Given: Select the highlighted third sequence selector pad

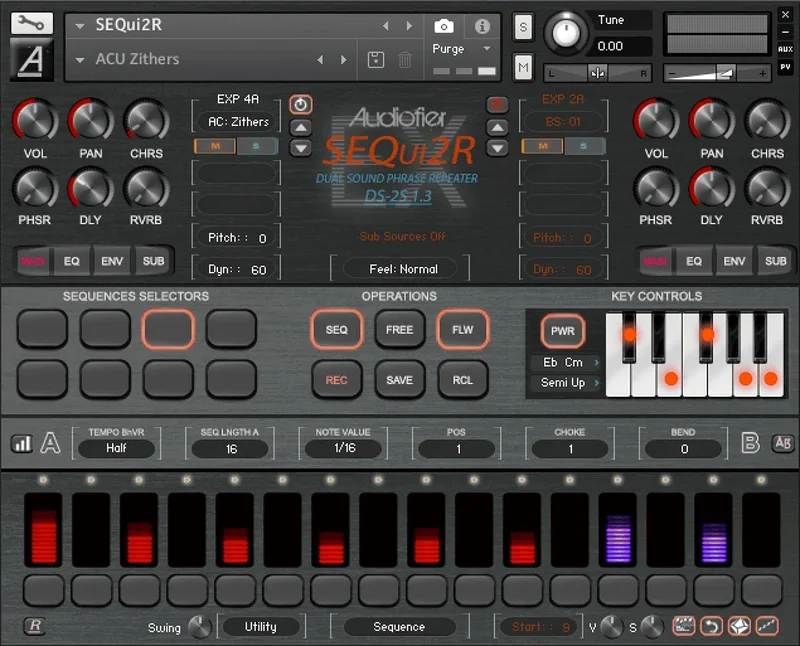Looking at the screenshot, I should point(168,329).
